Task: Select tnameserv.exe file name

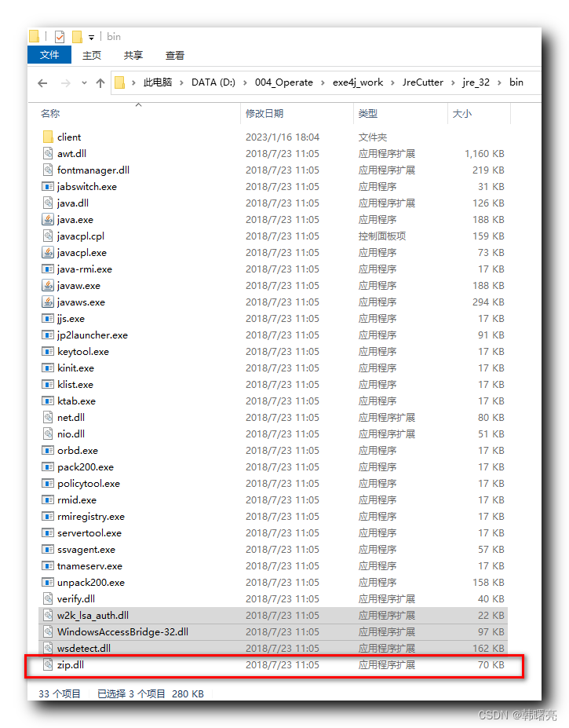Action: (89, 565)
